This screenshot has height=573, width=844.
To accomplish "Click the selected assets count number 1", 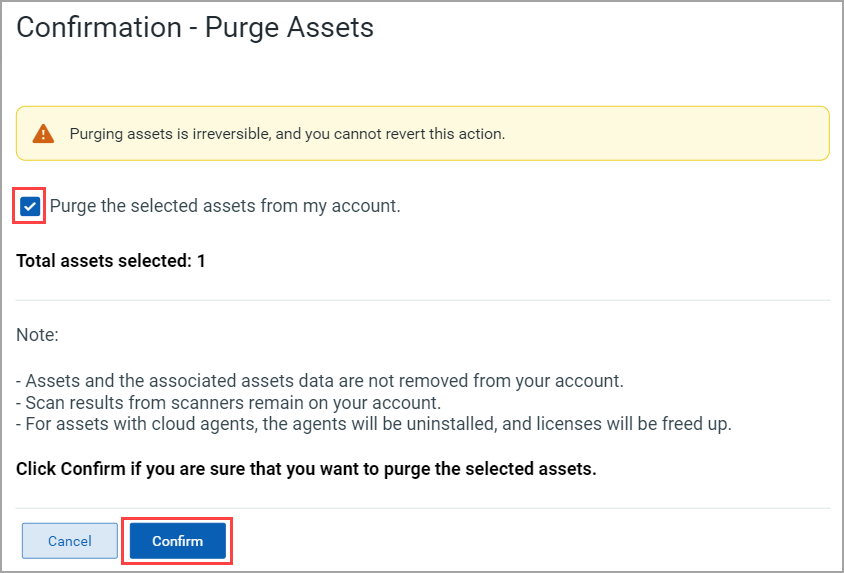I will pos(201,261).
